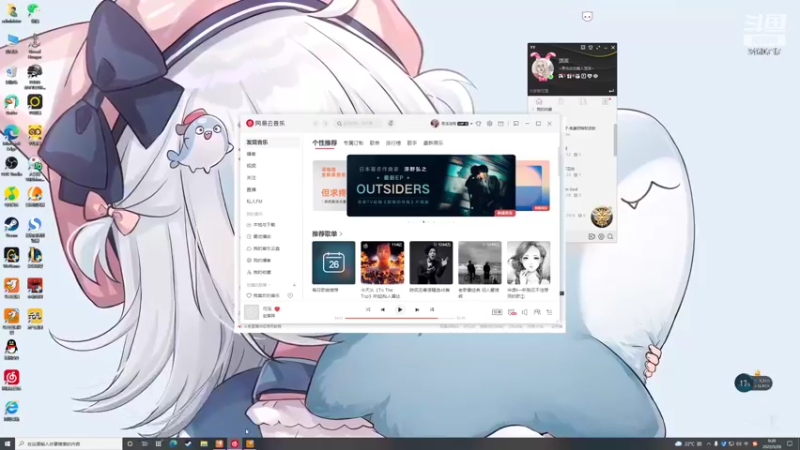
Task: Toggle the lyrics display icon right of Next
Action: point(432,310)
